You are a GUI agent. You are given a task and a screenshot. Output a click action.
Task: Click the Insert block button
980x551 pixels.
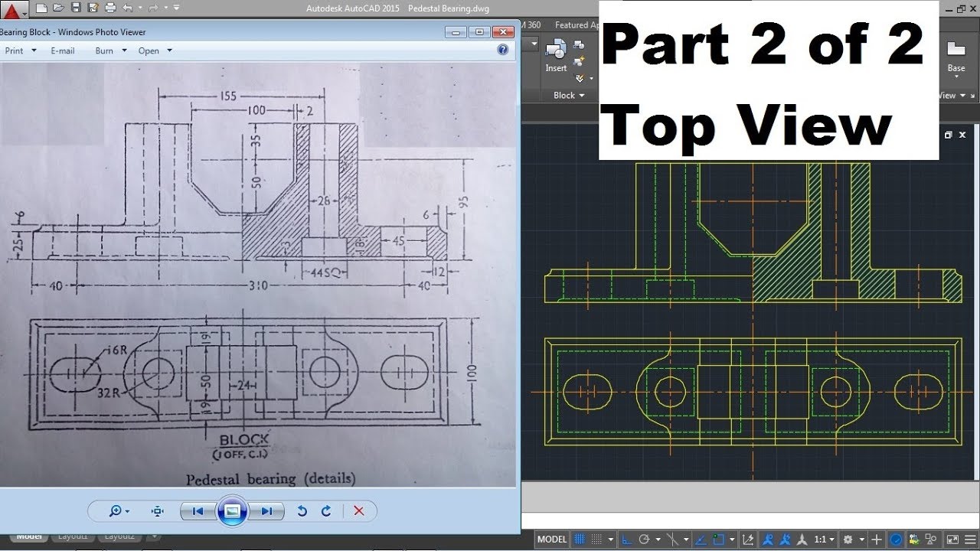coord(556,57)
